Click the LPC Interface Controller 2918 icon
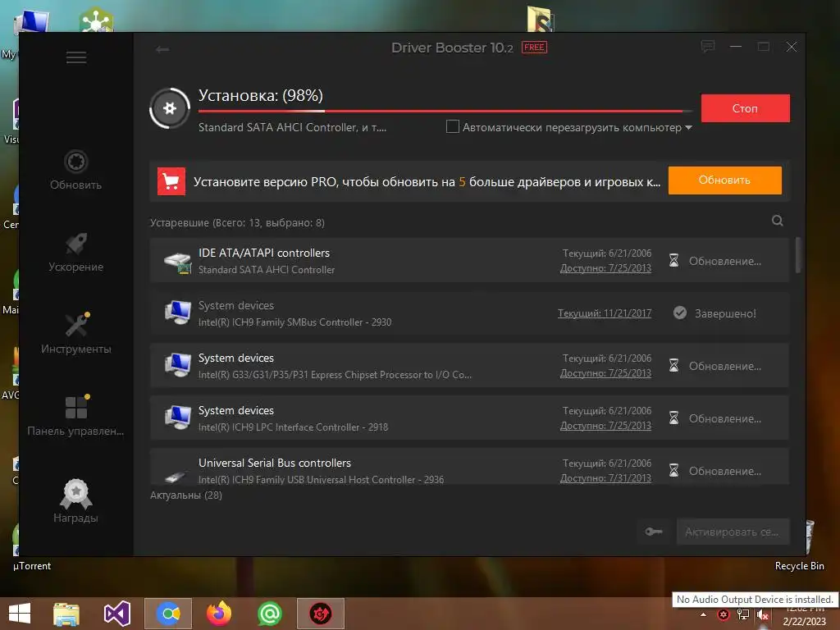Viewport: 840px width, 630px height. coord(177,418)
